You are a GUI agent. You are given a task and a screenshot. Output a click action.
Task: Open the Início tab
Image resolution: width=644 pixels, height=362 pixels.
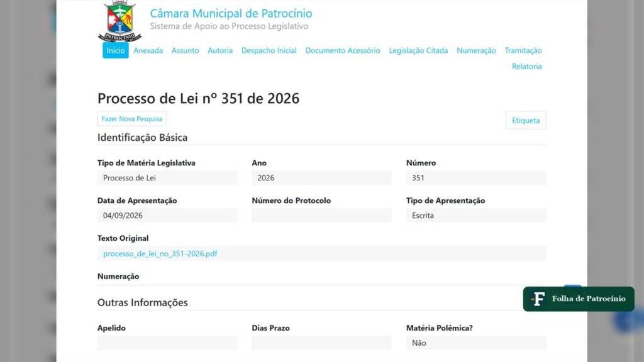(x=116, y=50)
